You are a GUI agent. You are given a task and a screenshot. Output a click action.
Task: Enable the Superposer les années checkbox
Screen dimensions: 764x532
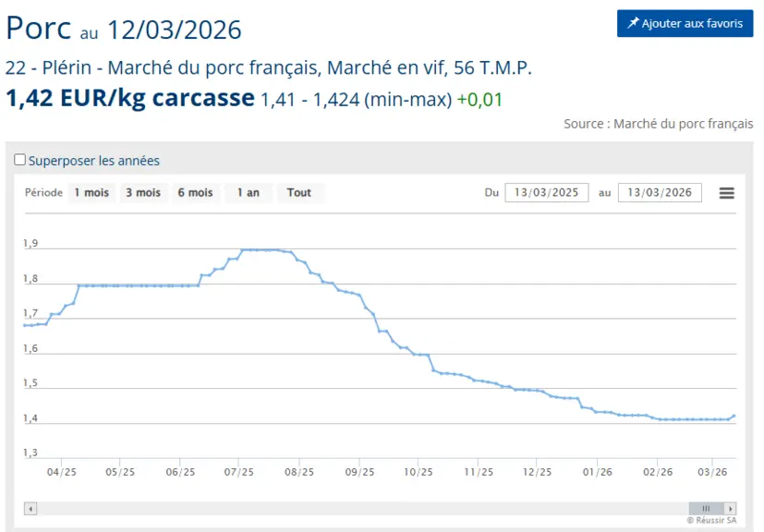[20, 160]
